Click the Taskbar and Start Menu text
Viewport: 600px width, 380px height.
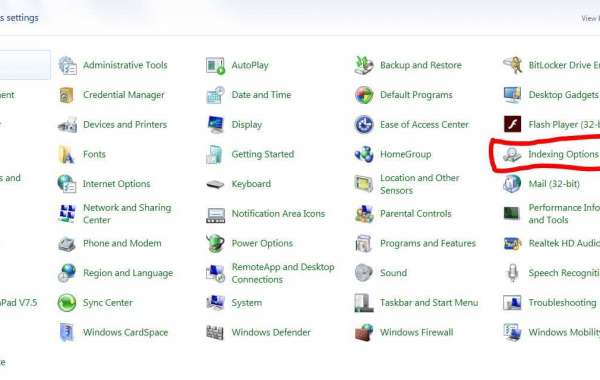(x=429, y=303)
